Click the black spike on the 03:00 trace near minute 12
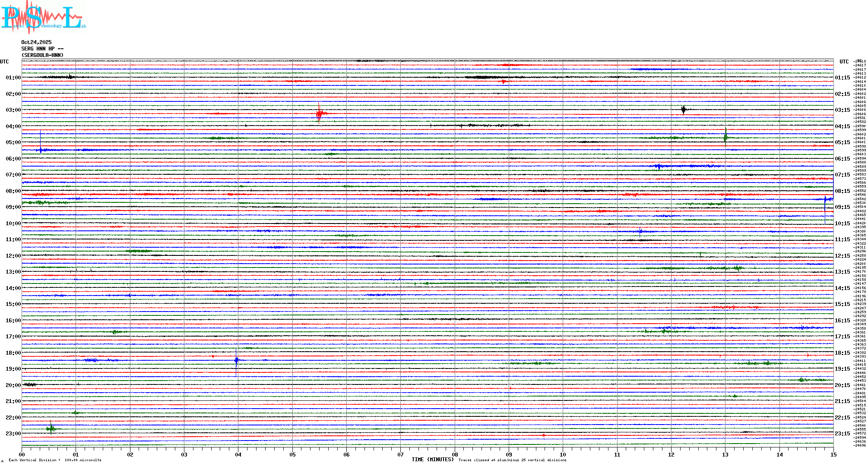 tap(683, 110)
